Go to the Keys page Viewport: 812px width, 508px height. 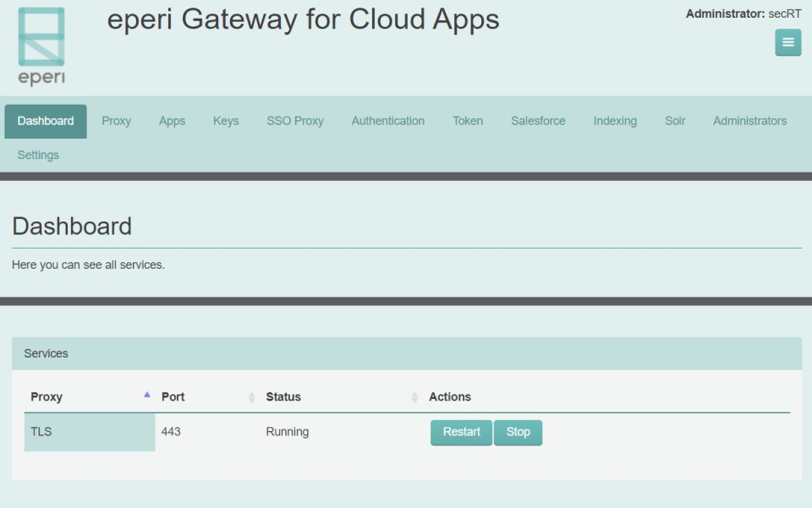(225, 121)
